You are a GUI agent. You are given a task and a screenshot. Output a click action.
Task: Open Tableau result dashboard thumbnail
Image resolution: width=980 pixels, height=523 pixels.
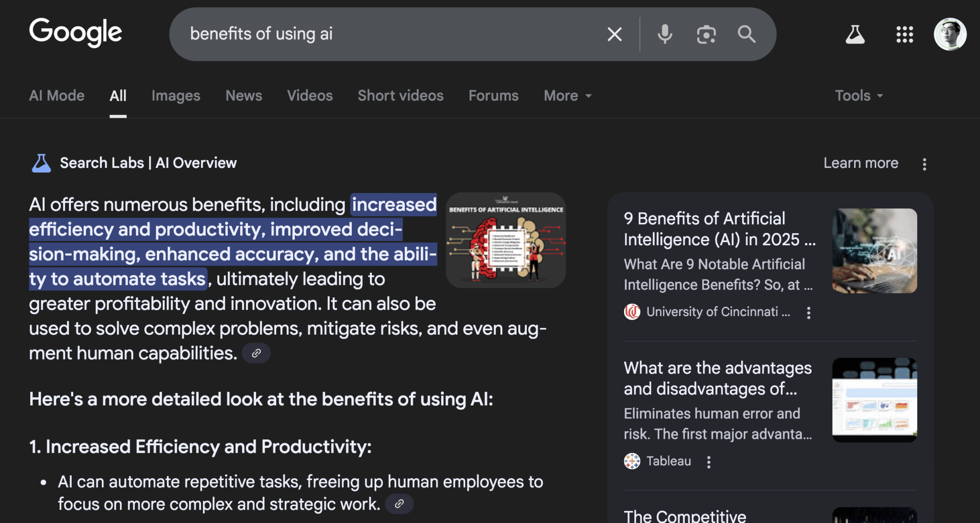tap(874, 400)
